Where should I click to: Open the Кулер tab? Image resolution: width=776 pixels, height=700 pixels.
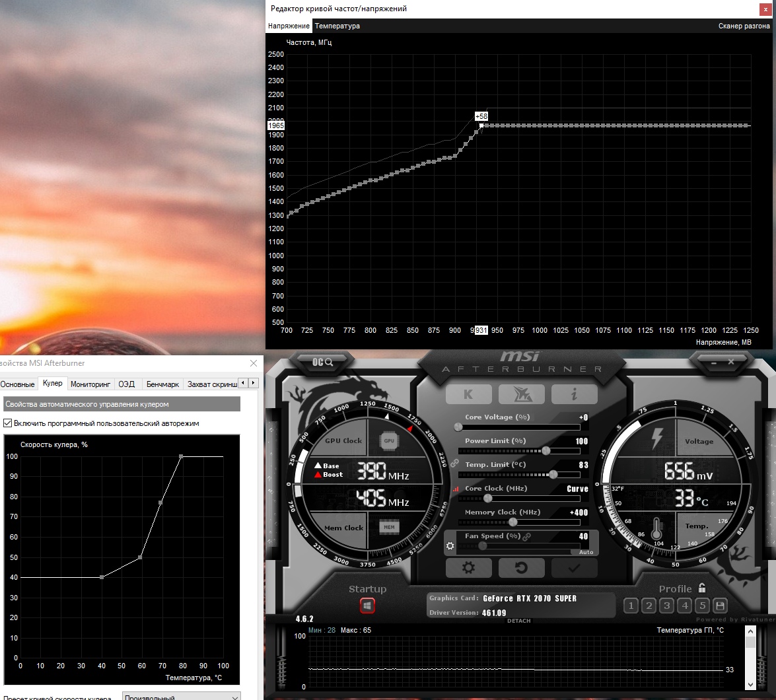(52, 383)
